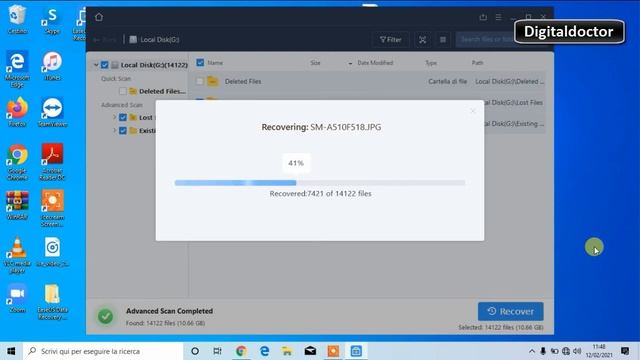Open the WinRAR desktop shortcut

click(17, 205)
